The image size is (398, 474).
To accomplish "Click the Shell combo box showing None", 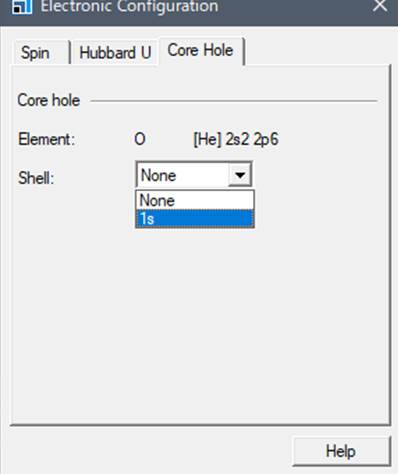I will 194,175.
